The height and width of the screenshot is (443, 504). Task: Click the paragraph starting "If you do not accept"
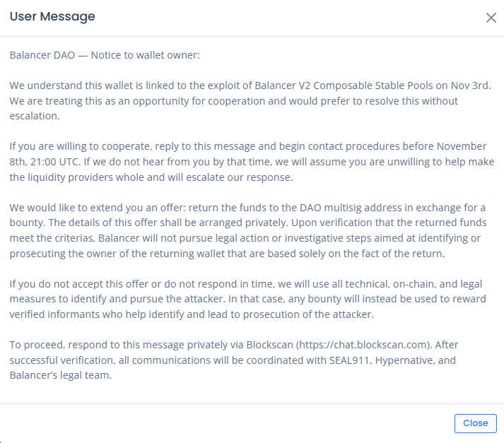click(247, 298)
